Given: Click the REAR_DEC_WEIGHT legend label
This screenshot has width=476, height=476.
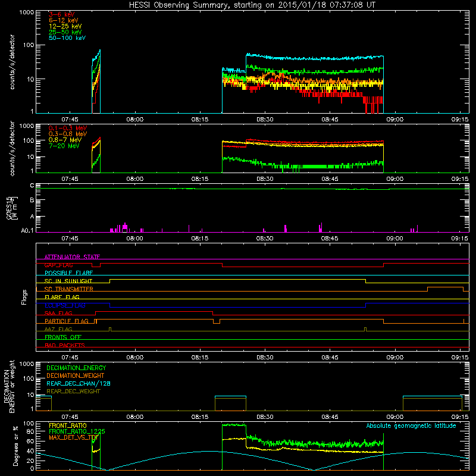Looking at the screenshot, I should [73, 392].
